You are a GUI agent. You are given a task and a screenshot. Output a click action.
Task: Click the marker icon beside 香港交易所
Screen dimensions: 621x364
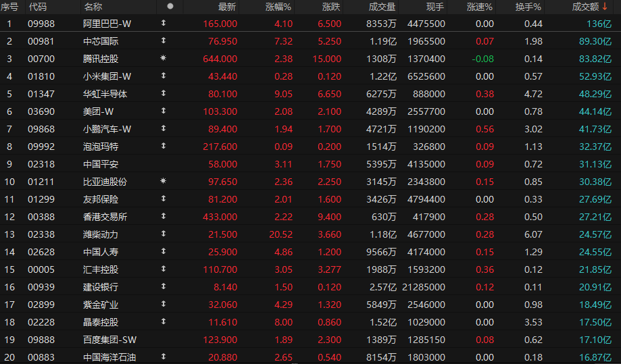(x=163, y=216)
